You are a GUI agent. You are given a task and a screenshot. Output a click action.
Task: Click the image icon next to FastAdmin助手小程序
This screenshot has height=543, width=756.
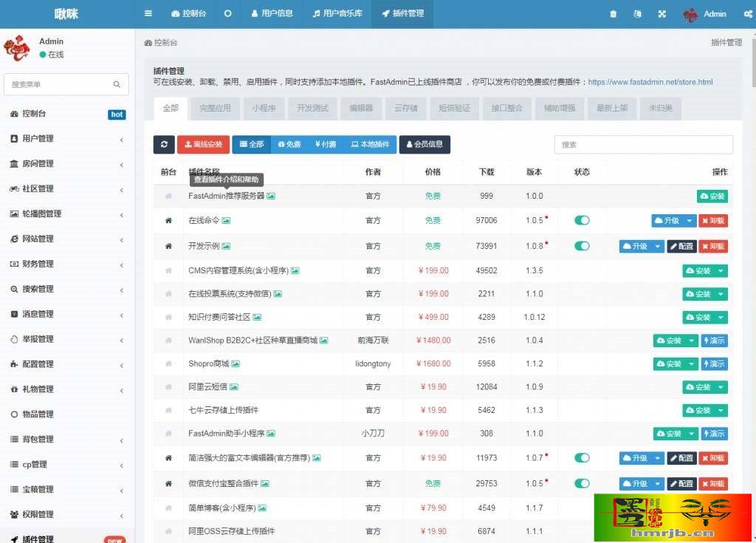pos(271,434)
